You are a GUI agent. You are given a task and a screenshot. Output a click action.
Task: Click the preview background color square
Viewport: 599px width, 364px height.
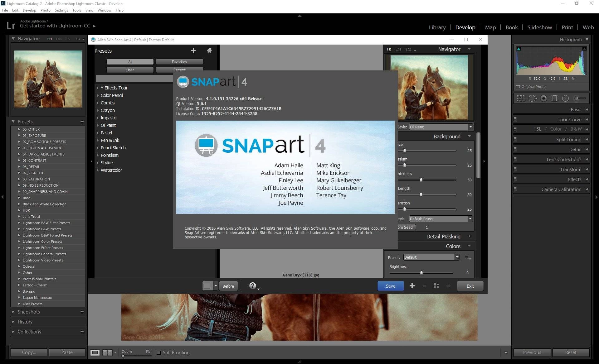pos(207,286)
